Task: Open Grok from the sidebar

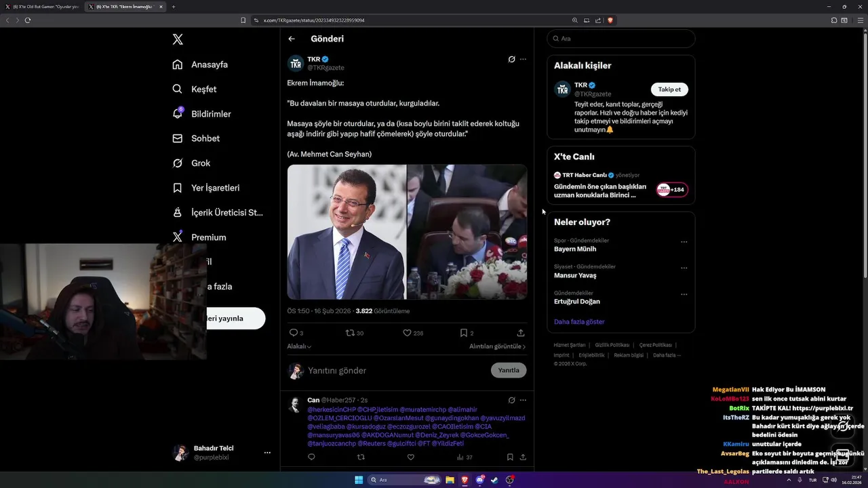Action: (x=191, y=163)
